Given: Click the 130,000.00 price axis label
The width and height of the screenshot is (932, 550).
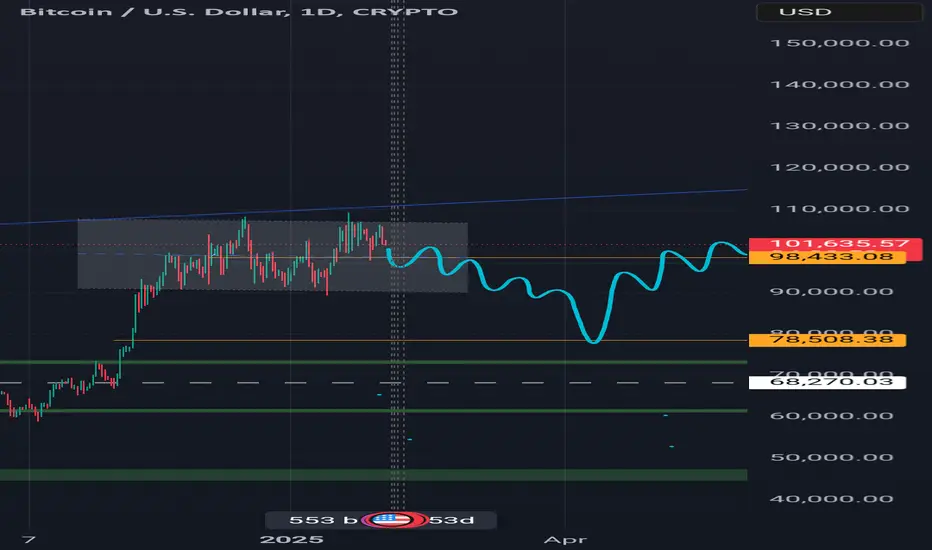Looking at the screenshot, I should click(840, 126).
